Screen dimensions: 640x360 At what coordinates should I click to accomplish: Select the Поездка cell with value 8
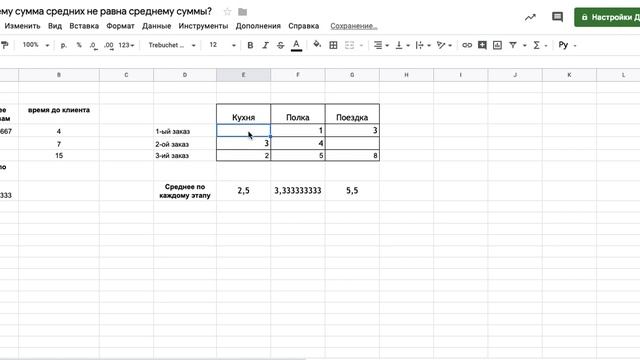pyautogui.click(x=352, y=156)
